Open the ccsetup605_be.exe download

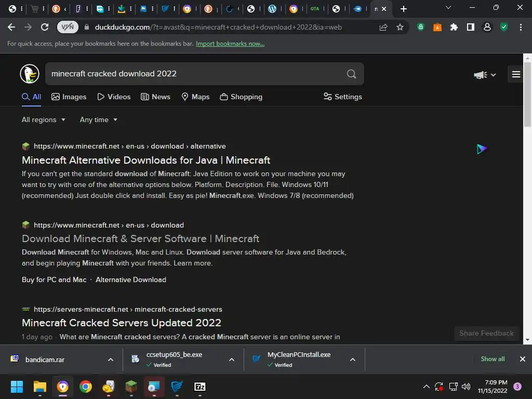coord(175,360)
